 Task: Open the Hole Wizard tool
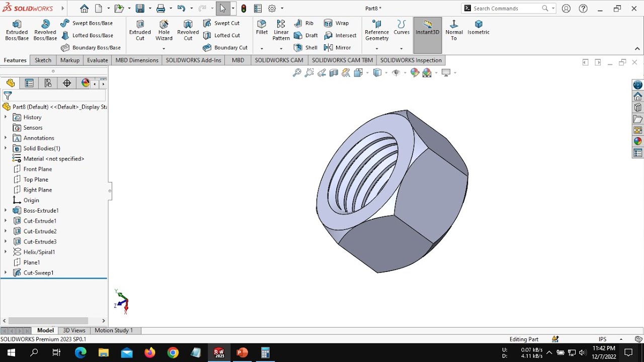(x=164, y=31)
